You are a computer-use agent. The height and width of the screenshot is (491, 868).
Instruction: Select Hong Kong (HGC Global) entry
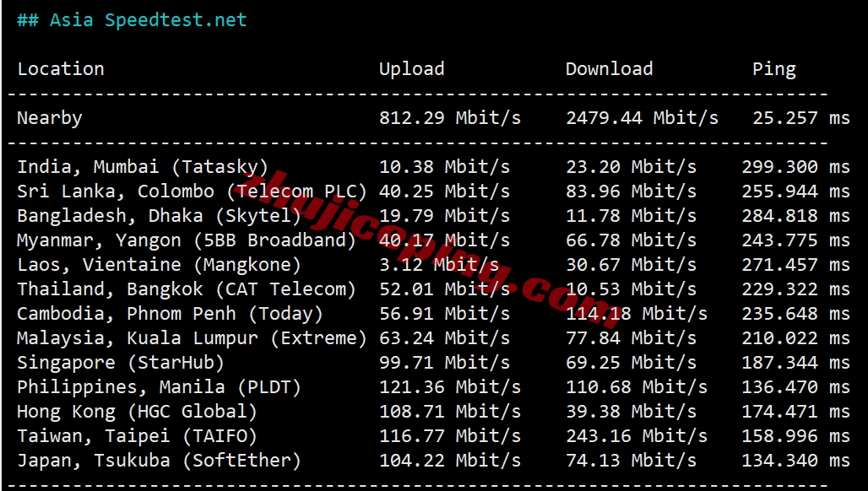(x=433, y=412)
